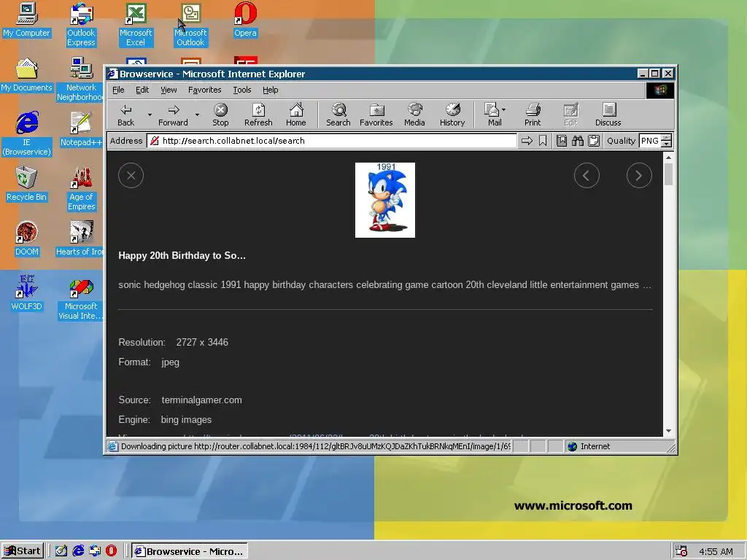Image resolution: width=747 pixels, height=560 pixels.
Task: Open the View menu
Action: 169,90
